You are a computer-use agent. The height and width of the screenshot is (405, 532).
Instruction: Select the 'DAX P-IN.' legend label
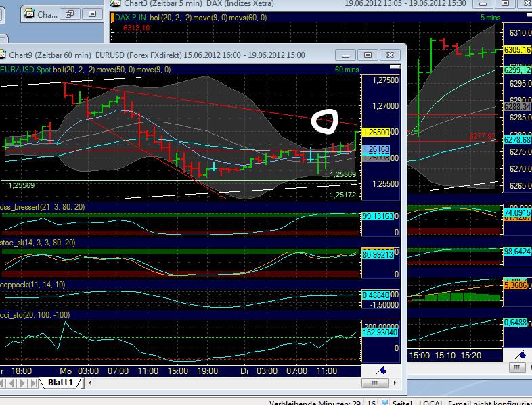coord(131,18)
